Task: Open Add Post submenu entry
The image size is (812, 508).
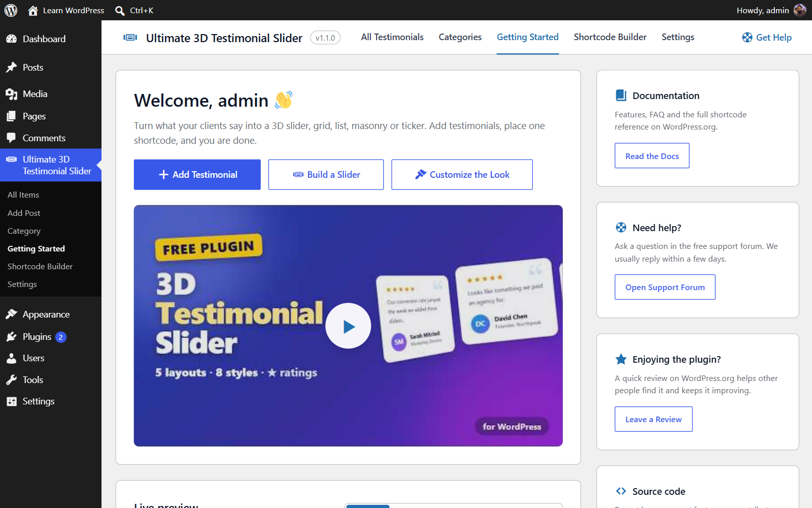Action: click(24, 213)
